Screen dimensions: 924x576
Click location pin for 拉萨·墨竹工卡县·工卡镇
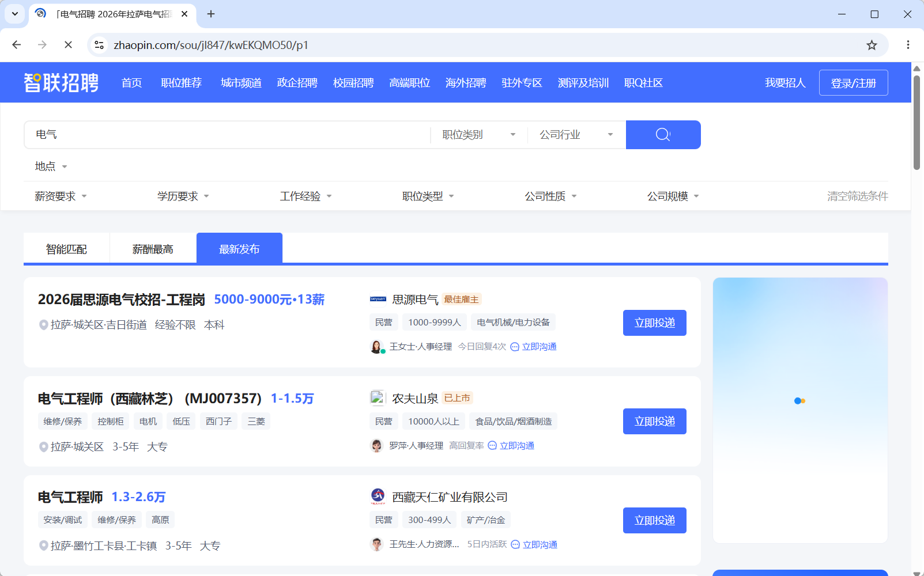43,545
